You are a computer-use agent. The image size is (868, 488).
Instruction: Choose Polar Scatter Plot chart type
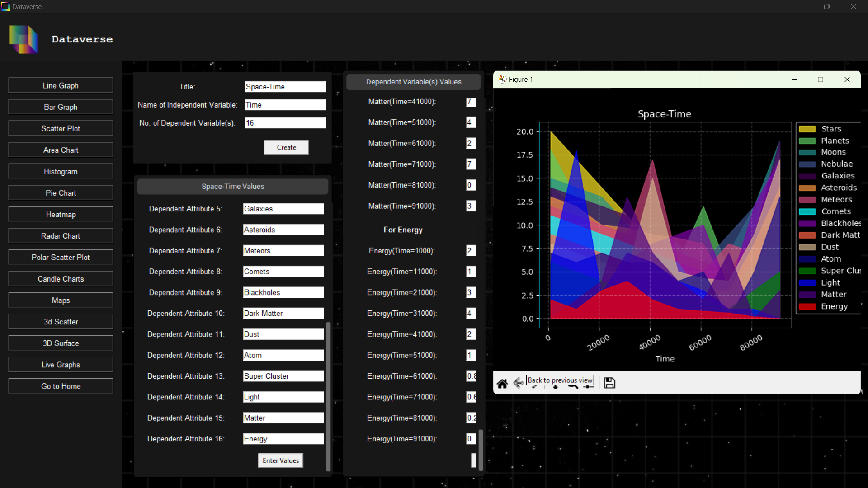pyautogui.click(x=61, y=258)
